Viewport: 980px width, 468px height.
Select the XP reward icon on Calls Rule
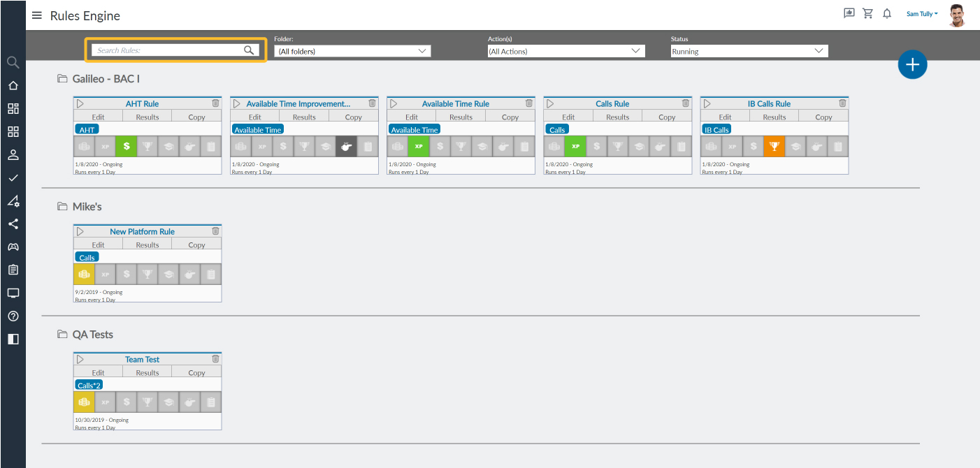pyautogui.click(x=575, y=146)
